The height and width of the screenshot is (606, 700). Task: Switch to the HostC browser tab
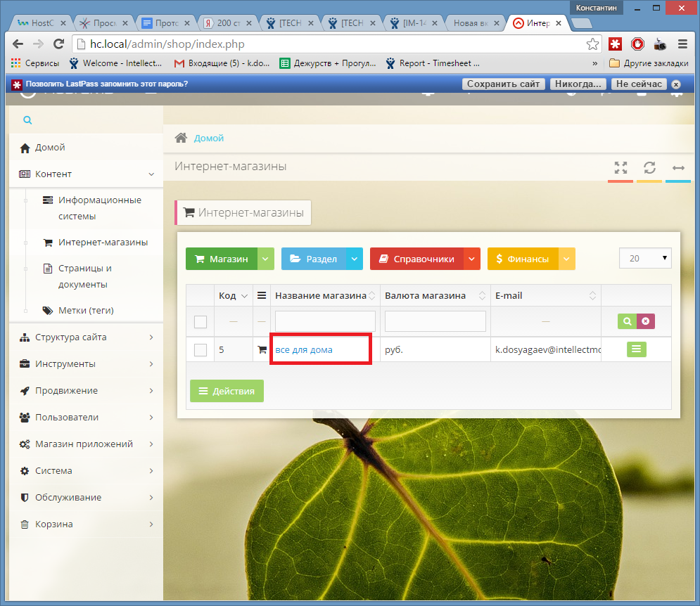tap(42, 23)
